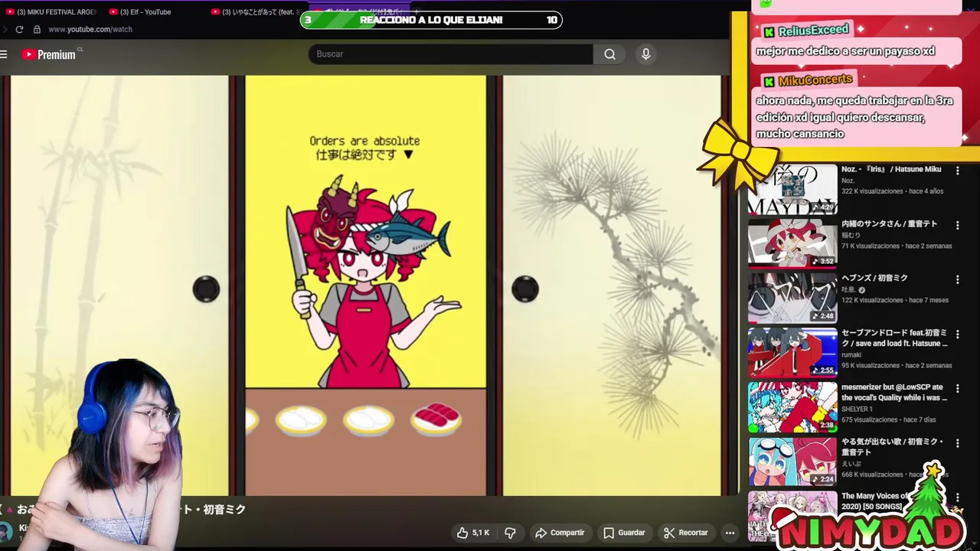The image size is (980, 551).
Task: Start voice search with the microphone icon
Action: pos(645,54)
